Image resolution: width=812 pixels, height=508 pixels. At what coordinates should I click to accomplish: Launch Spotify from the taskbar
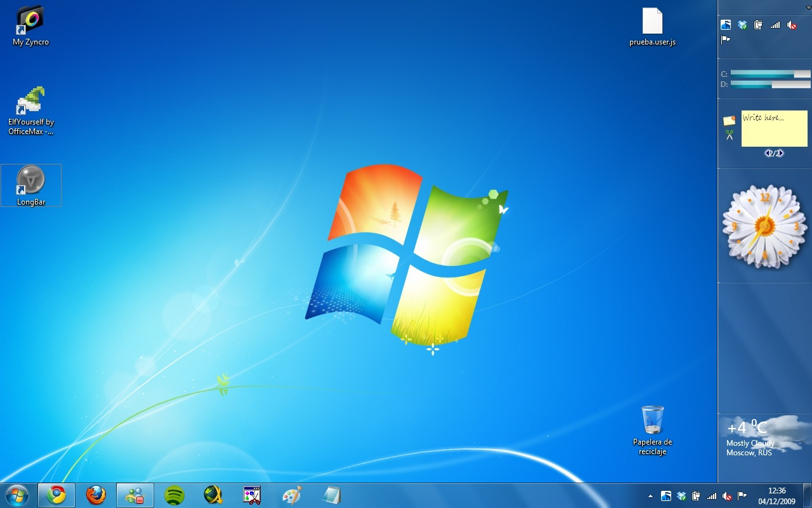click(x=174, y=495)
